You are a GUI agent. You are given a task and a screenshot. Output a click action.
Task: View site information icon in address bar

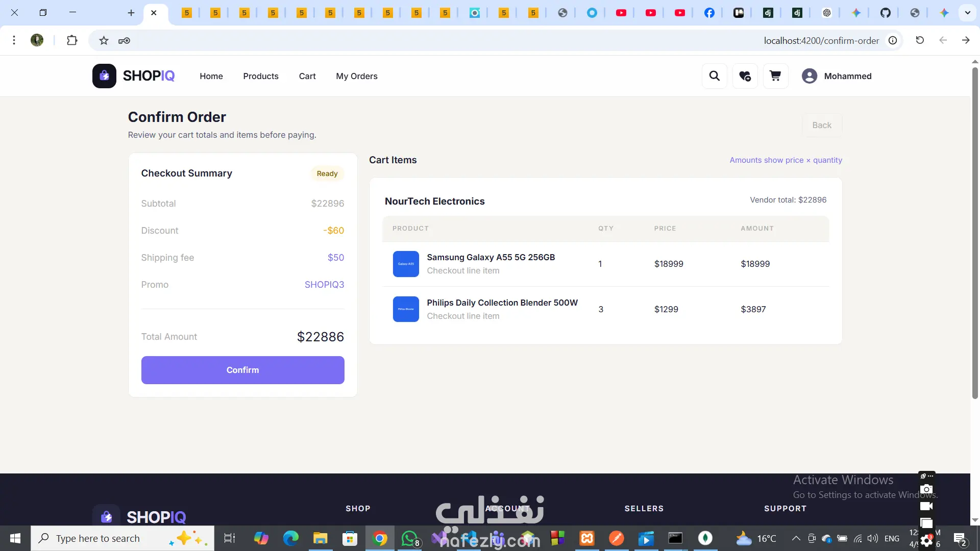pos(893,40)
